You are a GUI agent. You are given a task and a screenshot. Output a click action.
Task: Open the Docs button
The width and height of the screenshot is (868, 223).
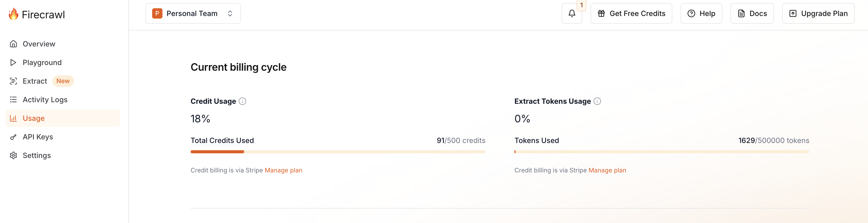click(752, 13)
